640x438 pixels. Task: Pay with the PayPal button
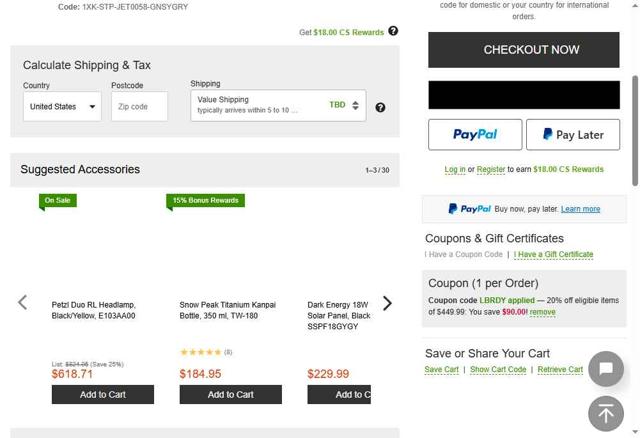tap(475, 135)
